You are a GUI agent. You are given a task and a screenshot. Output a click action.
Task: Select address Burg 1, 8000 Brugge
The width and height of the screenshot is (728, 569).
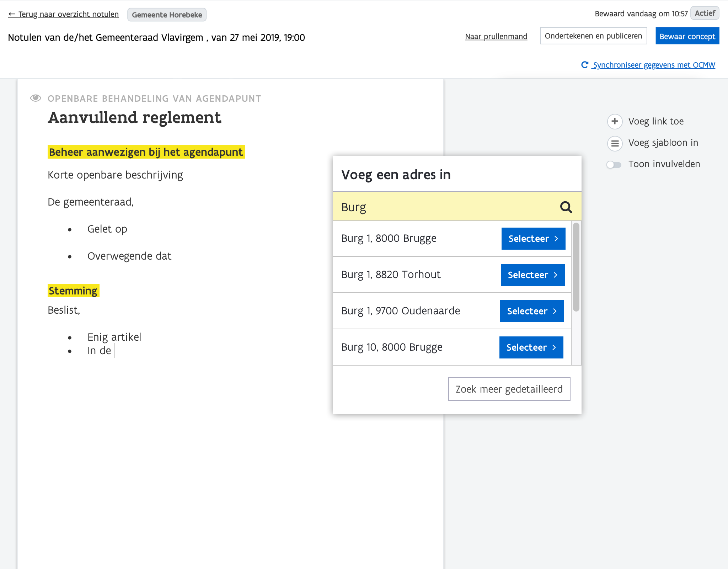[533, 239]
